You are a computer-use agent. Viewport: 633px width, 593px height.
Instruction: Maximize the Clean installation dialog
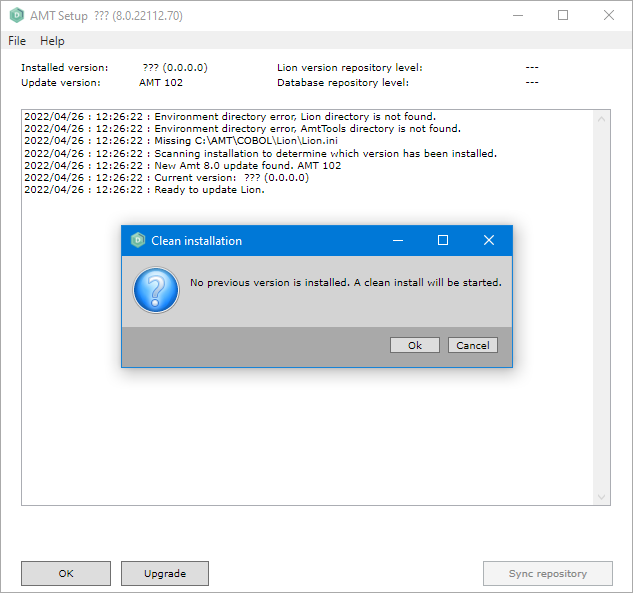(x=443, y=240)
